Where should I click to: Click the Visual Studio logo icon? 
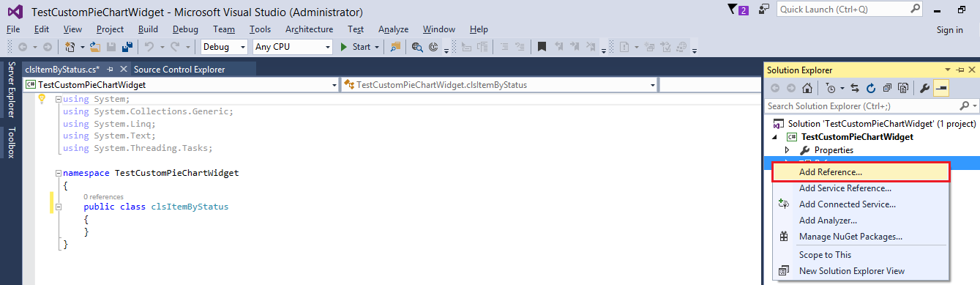click(x=15, y=12)
